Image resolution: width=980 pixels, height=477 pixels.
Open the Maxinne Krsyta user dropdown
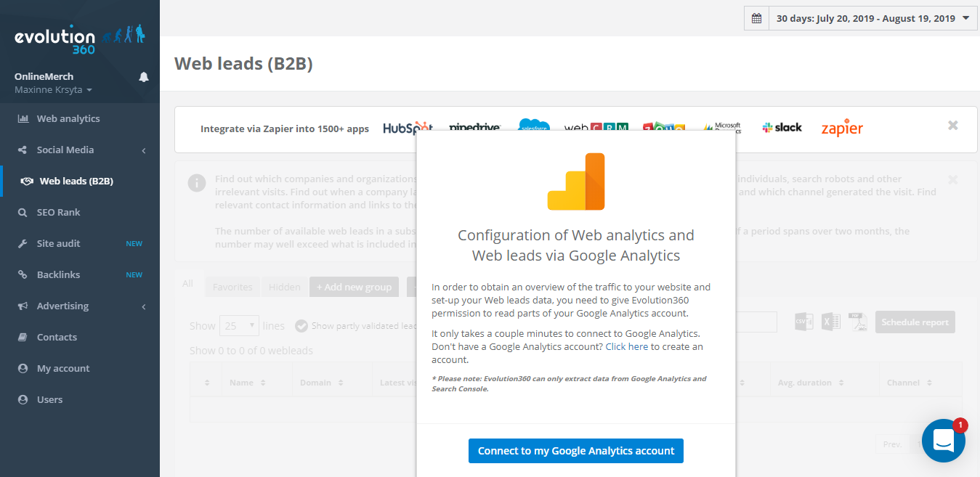[54, 90]
